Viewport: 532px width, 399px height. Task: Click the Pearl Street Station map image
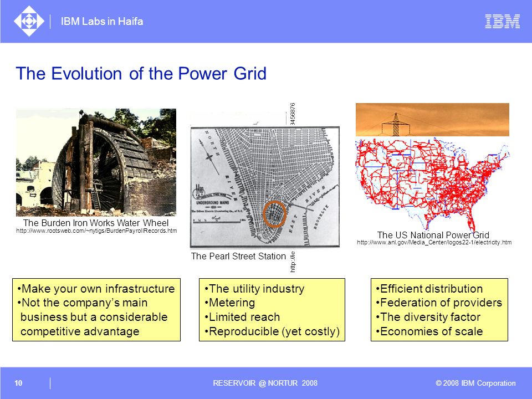tap(265, 187)
